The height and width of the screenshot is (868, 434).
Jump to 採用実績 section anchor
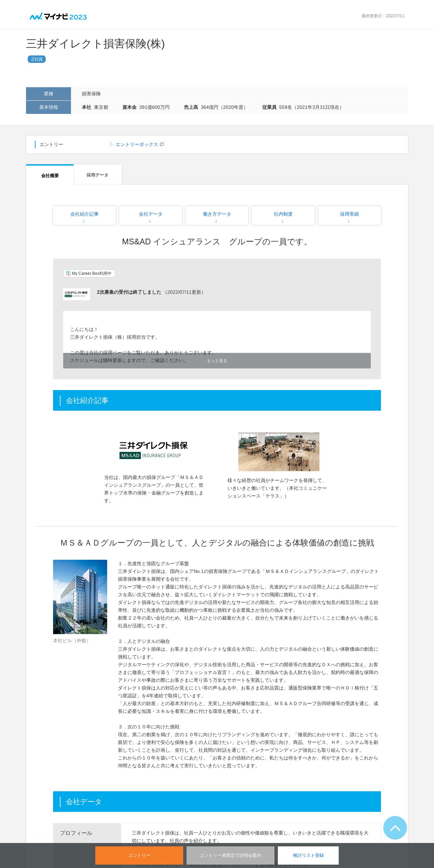click(x=349, y=216)
